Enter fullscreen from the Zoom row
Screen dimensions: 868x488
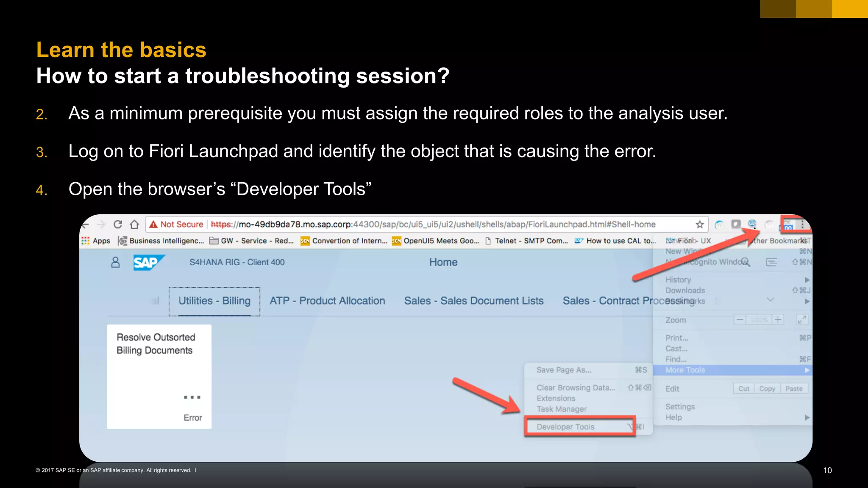click(x=802, y=320)
